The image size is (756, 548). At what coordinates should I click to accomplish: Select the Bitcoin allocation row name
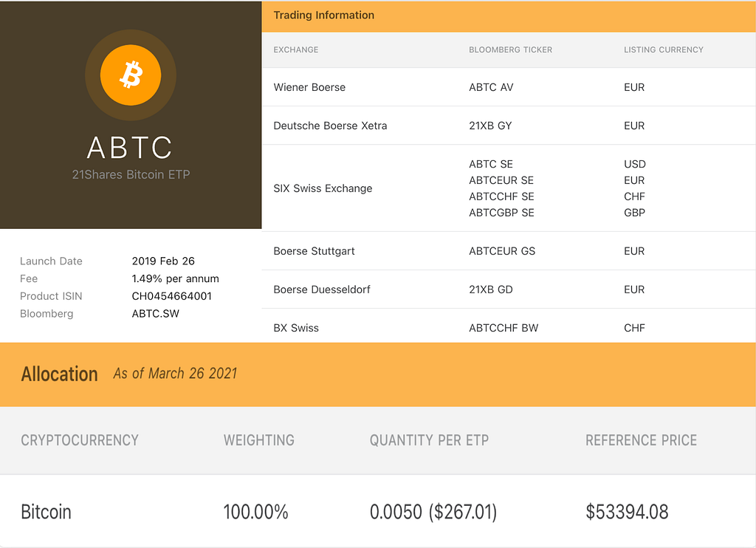tap(46, 512)
